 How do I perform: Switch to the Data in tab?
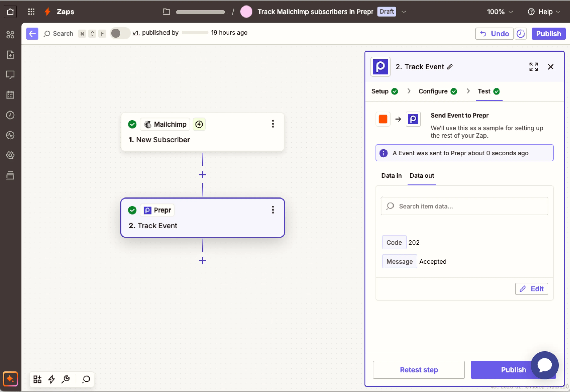(x=391, y=176)
